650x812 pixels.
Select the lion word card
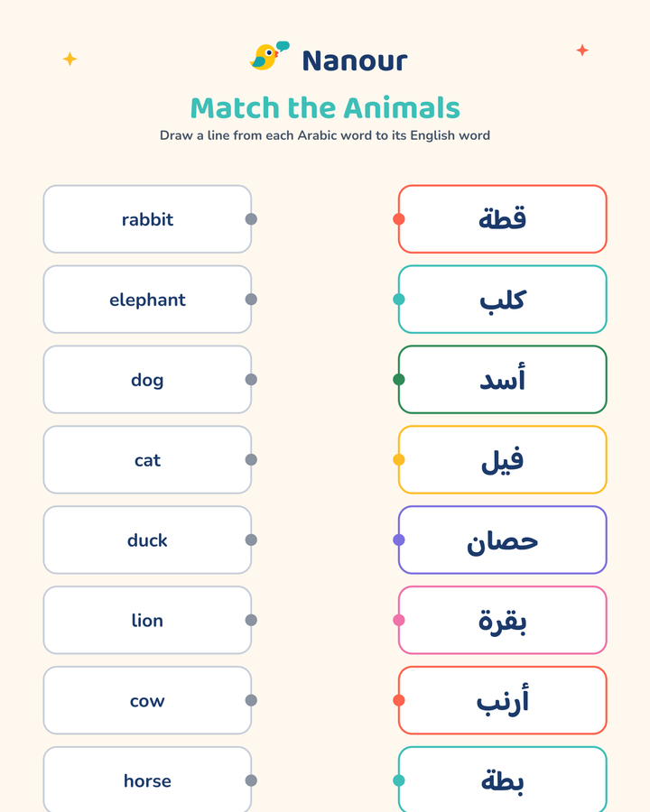(x=148, y=621)
